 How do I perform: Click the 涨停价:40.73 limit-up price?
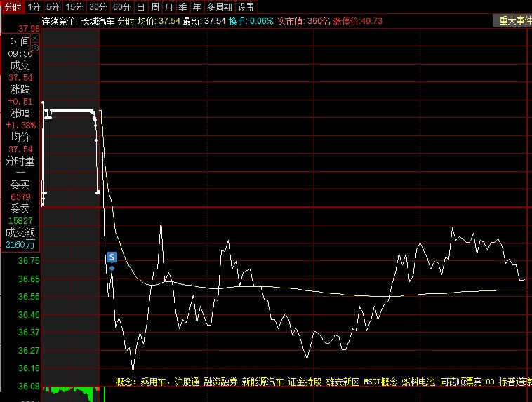[358, 21]
